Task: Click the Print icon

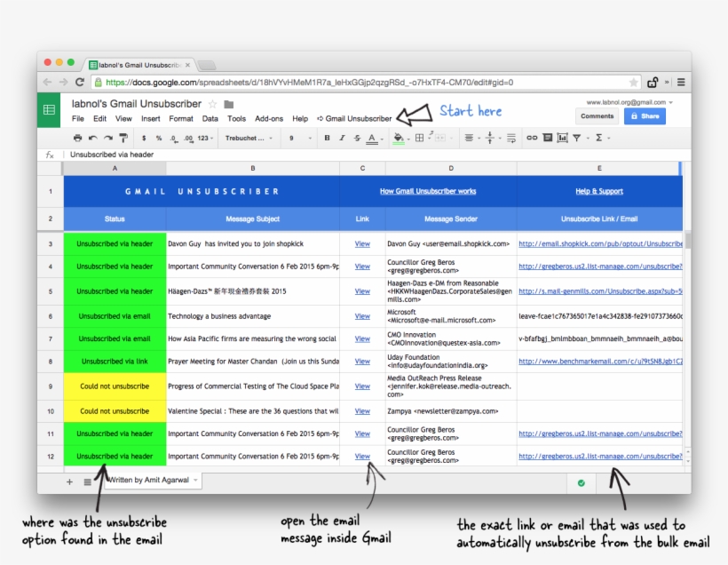Action: coord(79,138)
